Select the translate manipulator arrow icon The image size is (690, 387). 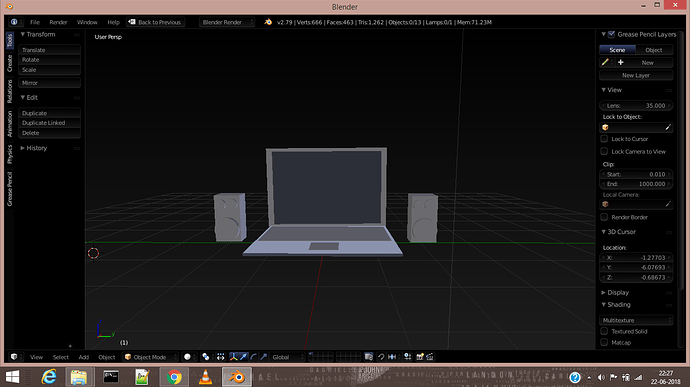coord(243,357)
